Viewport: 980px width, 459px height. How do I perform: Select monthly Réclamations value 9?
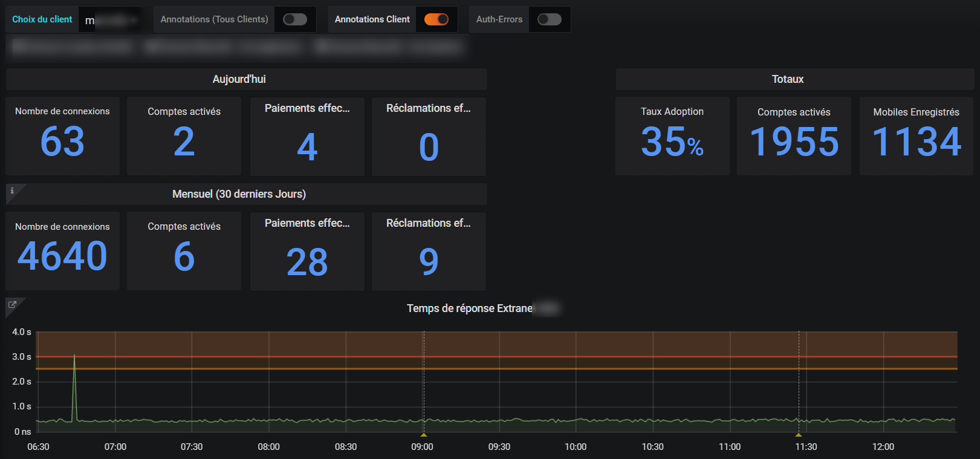429,262
